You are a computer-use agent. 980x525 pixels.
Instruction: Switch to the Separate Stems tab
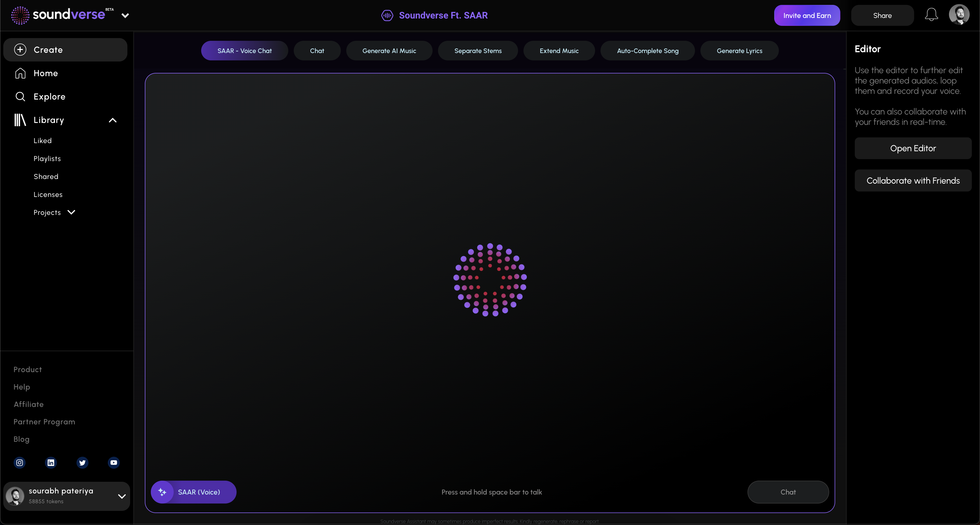point(478,51)
